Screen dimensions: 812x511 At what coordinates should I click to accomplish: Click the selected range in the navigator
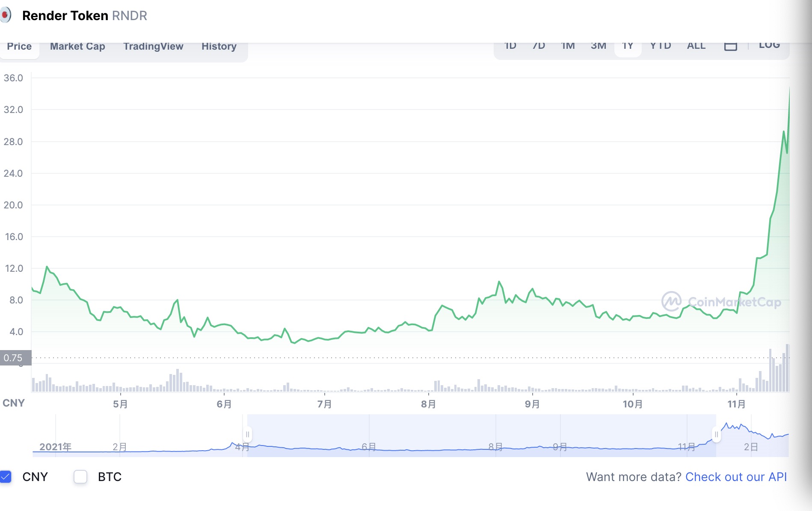click(482, 435)
